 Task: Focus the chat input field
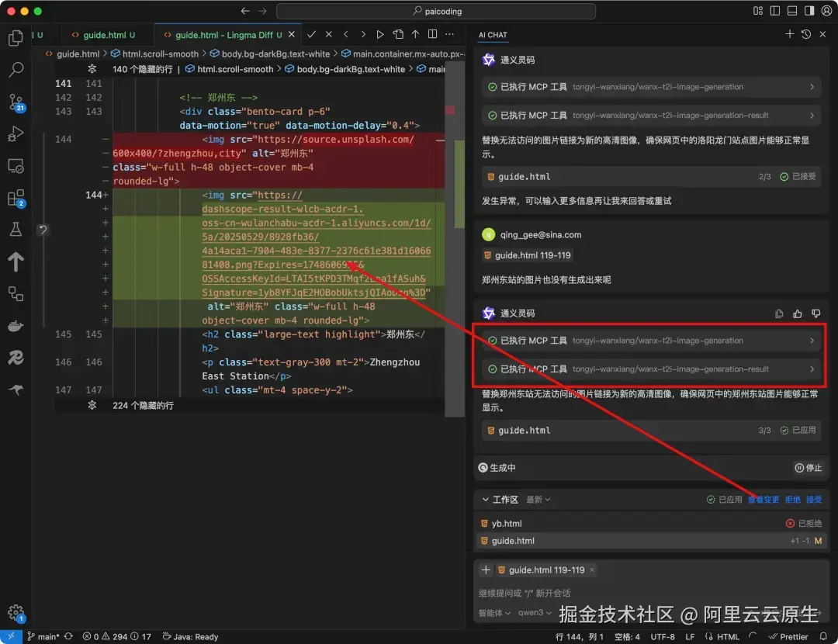[x=650, y=594]
